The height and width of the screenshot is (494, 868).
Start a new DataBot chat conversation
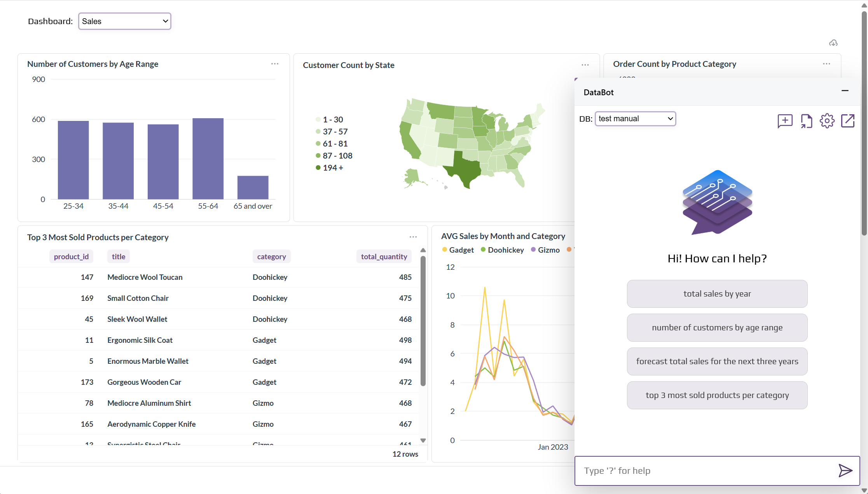click(x=785, y=121)
